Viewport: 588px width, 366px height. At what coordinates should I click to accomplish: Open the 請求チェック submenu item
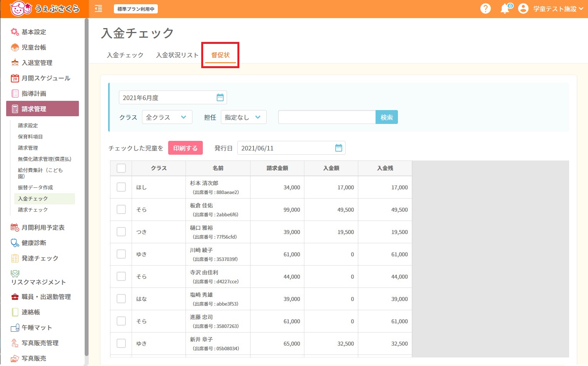(x=33, y=210)
